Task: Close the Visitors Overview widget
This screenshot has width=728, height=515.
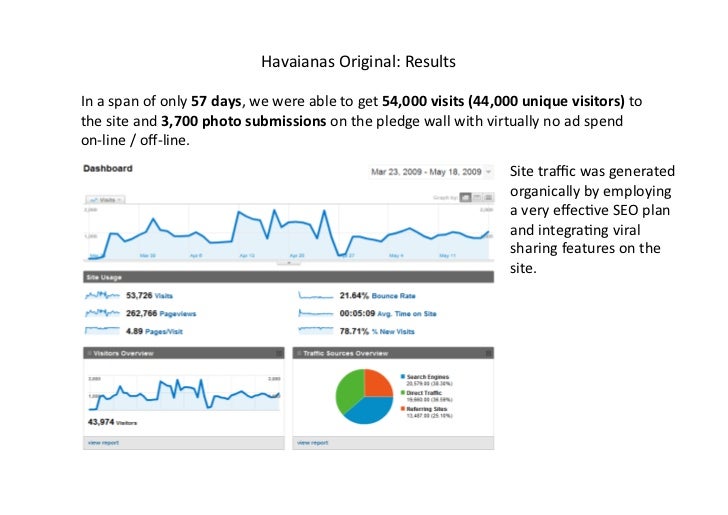Action: coord(279,354)
